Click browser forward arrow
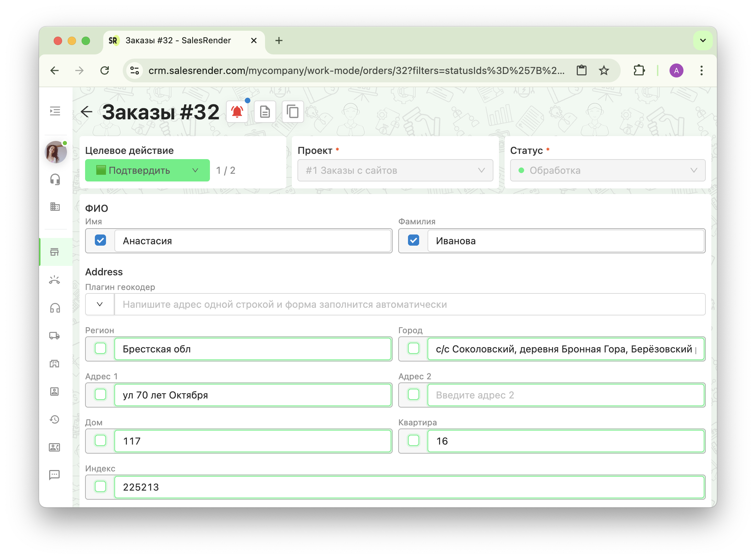 tap(80, 70)
